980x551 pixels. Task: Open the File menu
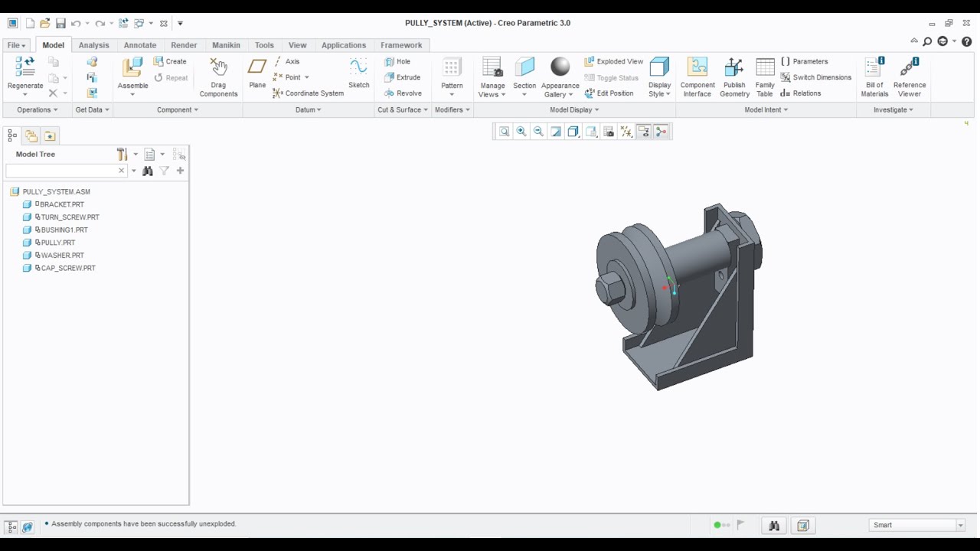point(17,45)
